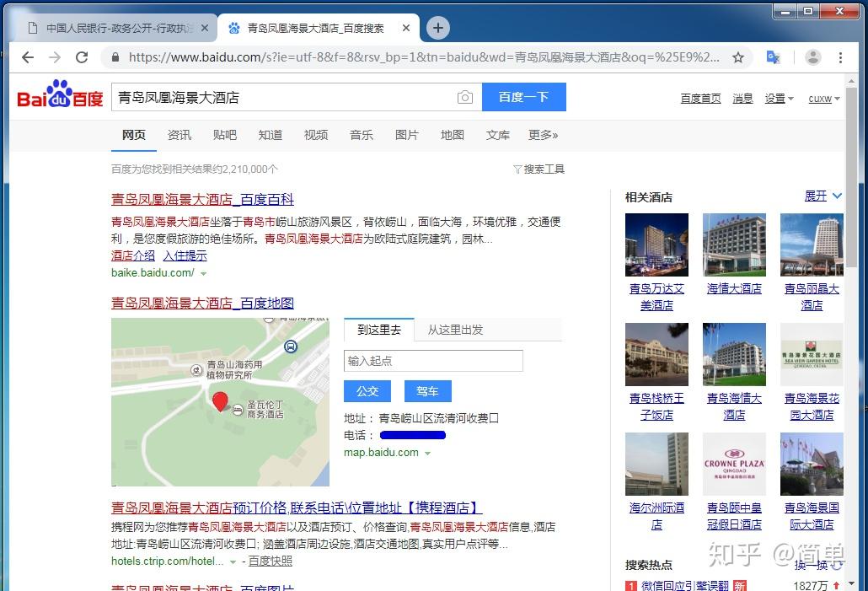Screen dimensions: 868x591
Task: Open Chrome's three-dot menu
Action: [x=840, y=57]
